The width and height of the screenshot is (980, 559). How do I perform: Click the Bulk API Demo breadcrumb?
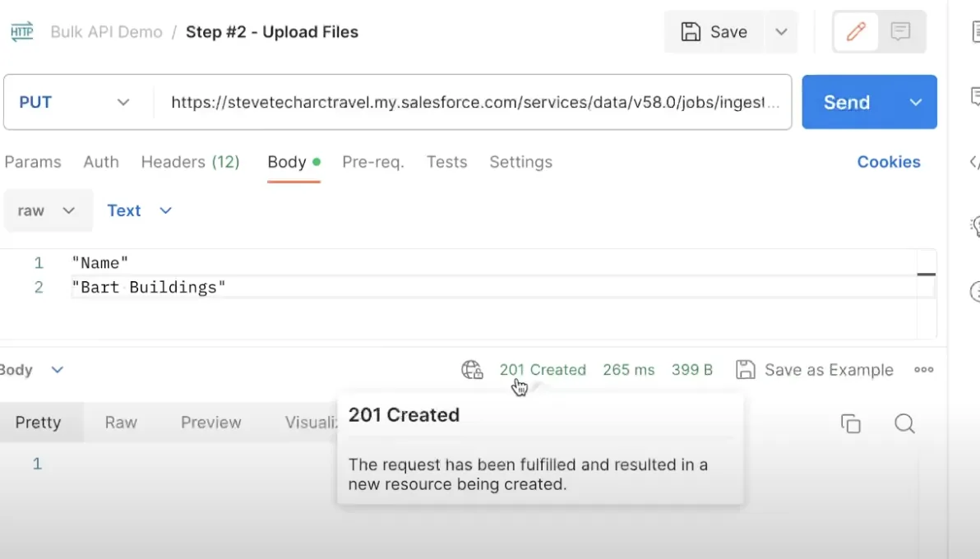click(x=106, y=32)
